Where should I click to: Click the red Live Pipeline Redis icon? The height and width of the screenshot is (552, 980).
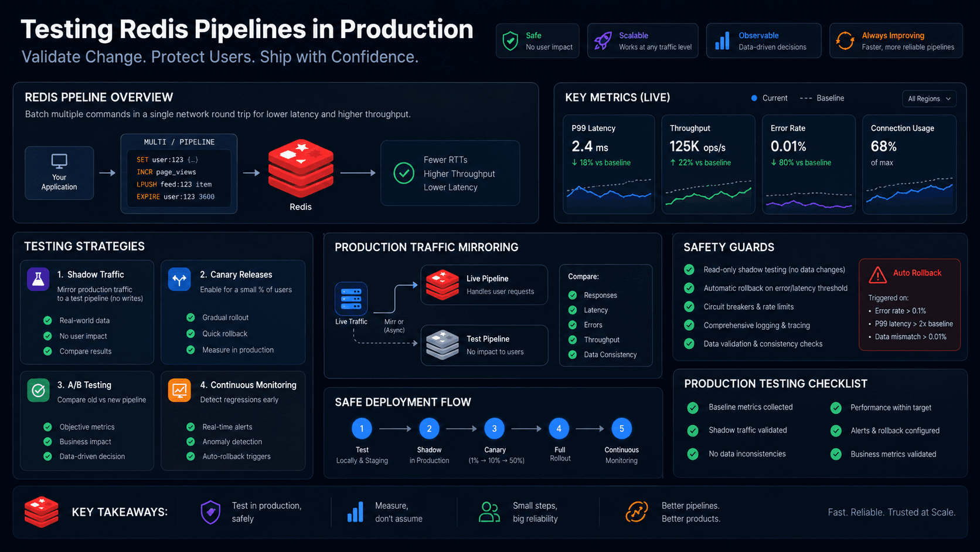click(x=443, y=285)
